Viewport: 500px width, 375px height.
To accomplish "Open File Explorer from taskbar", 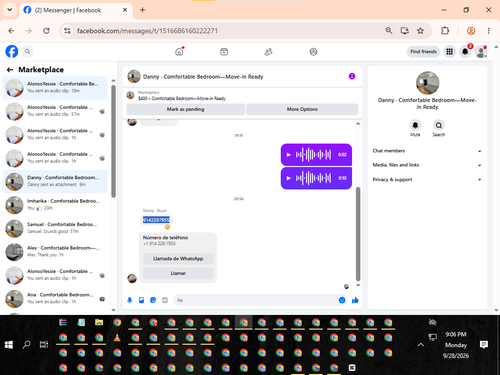I will [99, 322].
